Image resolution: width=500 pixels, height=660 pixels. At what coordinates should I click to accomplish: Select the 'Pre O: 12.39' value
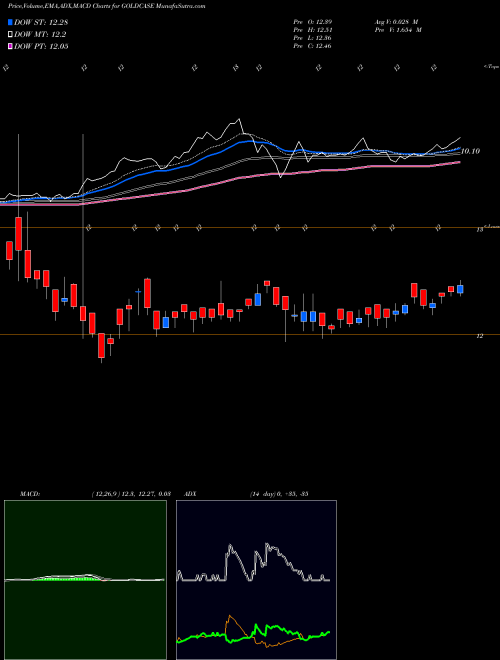312,22
